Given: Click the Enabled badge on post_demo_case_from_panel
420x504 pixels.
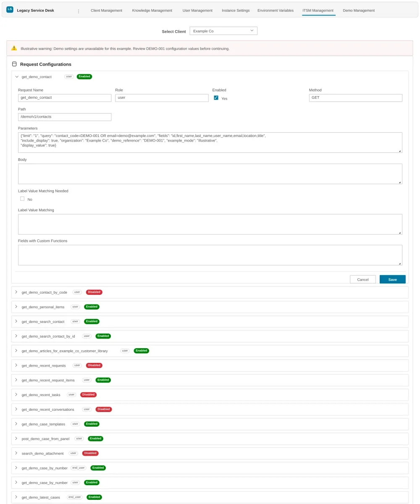Looking at the screenshot, I should coord(95,438).
